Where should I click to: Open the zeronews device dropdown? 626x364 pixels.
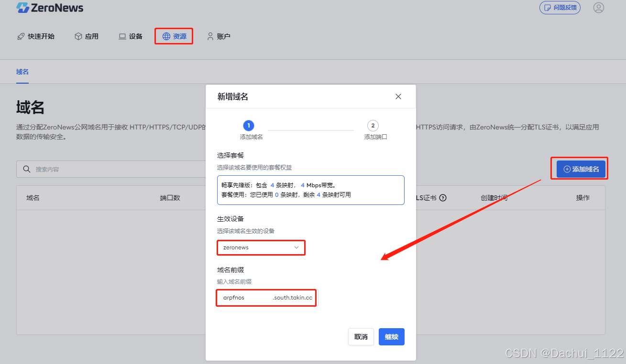(x=261, y=247)
